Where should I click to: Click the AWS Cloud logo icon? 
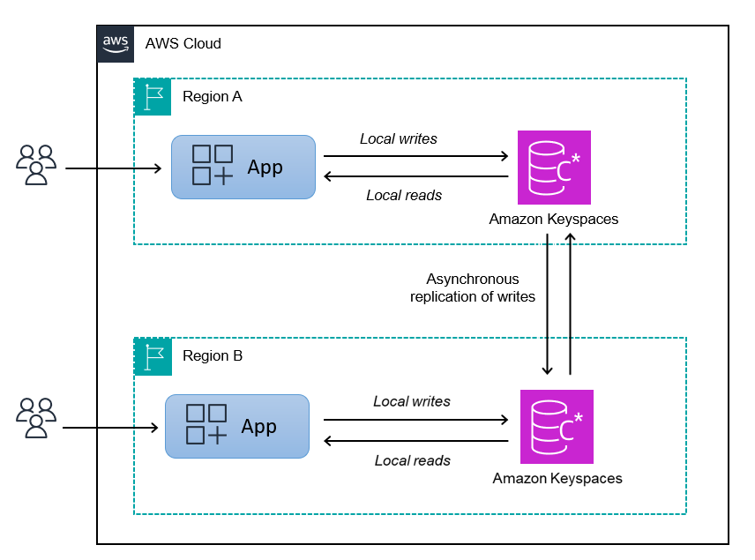click(115, 44)
